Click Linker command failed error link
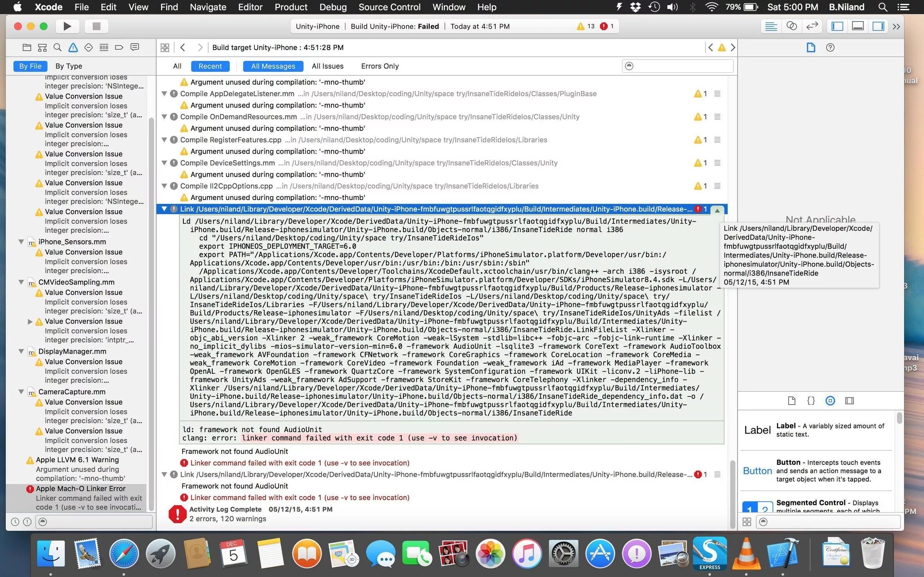Viewport: 924px width, 577px height. point(299,463)
